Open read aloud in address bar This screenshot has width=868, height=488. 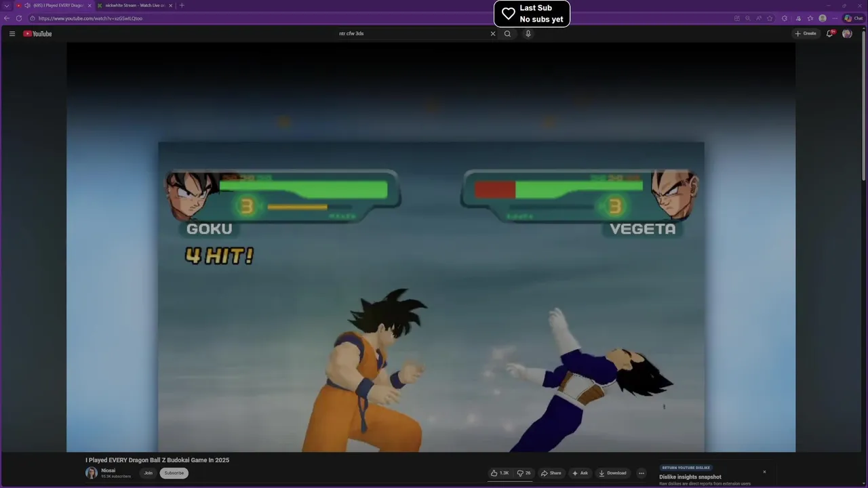(x=759, y=18)
